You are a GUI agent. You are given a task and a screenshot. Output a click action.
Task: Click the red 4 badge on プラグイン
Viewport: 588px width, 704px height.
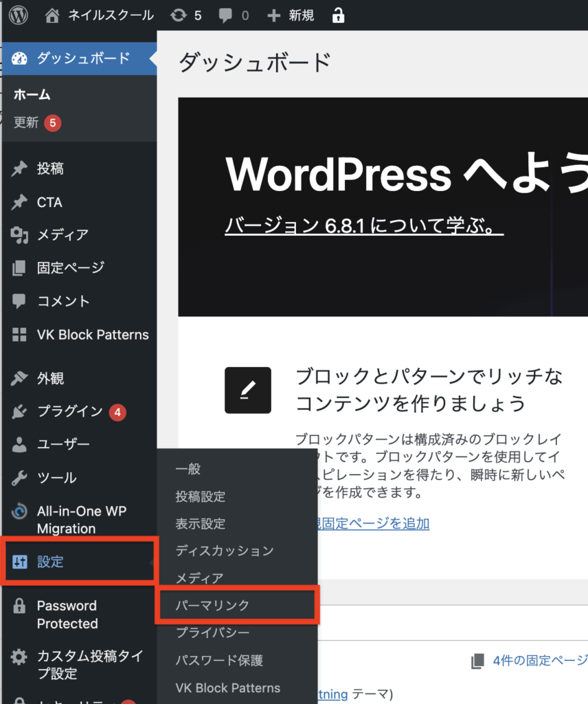117,412
